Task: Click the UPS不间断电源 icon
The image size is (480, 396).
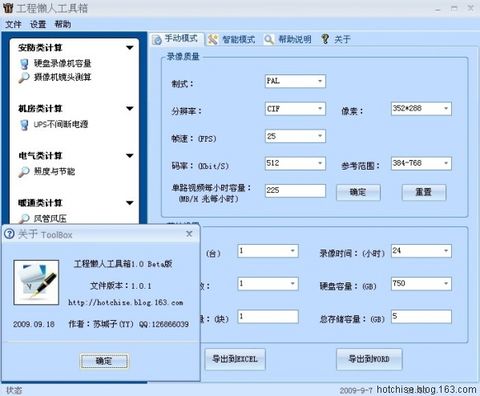Action: tap(24, 125)
